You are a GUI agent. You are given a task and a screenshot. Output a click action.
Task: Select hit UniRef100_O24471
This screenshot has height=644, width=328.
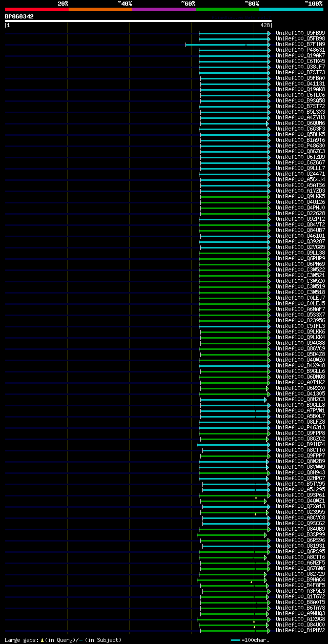click(x=300, y=174)
